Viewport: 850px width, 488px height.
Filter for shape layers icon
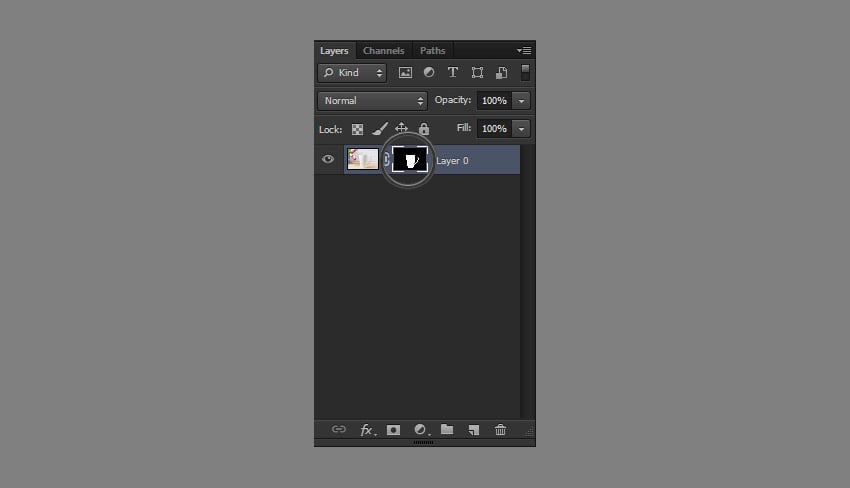[477, 73]
